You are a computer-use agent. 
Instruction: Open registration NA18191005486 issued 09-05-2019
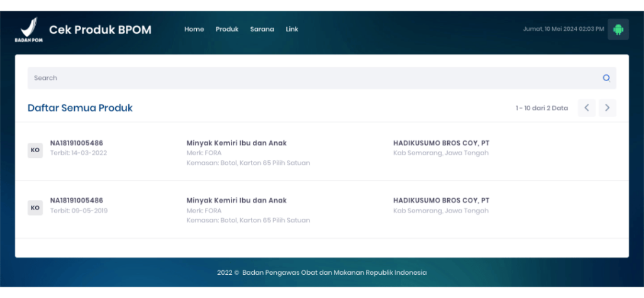[x=77, y=201]
